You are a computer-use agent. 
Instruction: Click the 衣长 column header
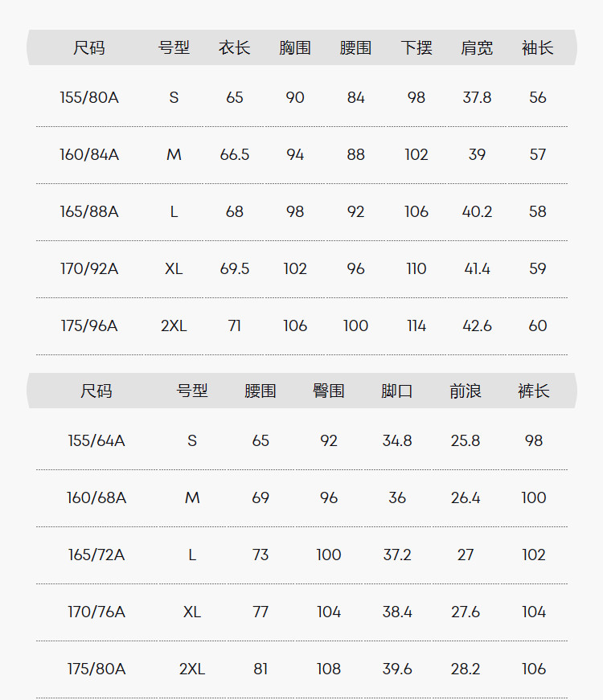click(x=234, y=48)
